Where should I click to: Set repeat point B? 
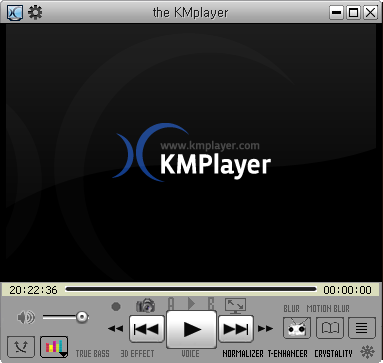pyautogui.click(x=211, y=304)
